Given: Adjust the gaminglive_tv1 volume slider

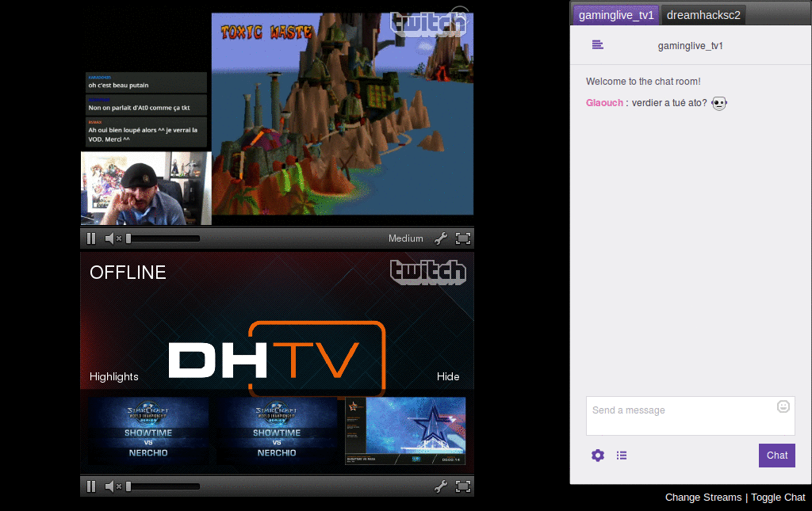Looking at the screenshot, I should 163,238.
